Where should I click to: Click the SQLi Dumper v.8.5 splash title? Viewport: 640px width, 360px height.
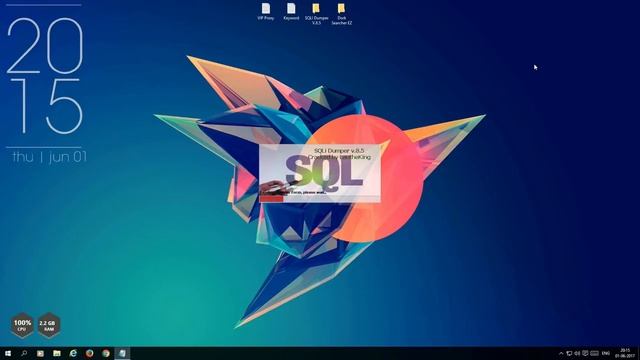pos(339,151)
